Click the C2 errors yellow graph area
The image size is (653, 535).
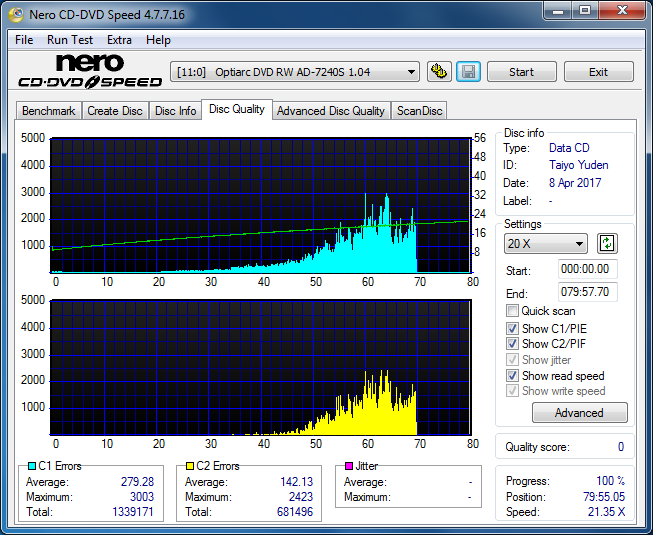click(x=261, y=367)
